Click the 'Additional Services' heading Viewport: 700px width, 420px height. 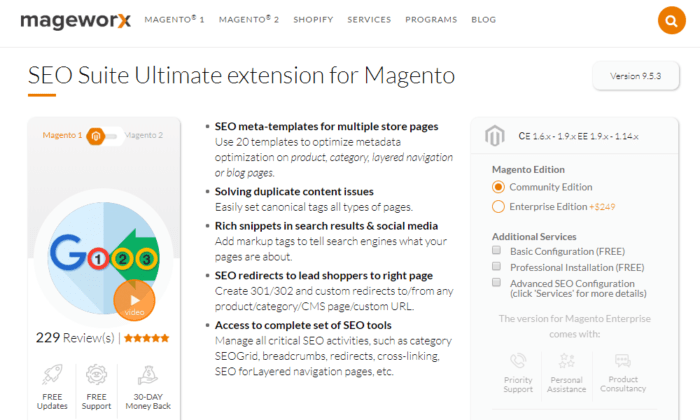[534, 237]
